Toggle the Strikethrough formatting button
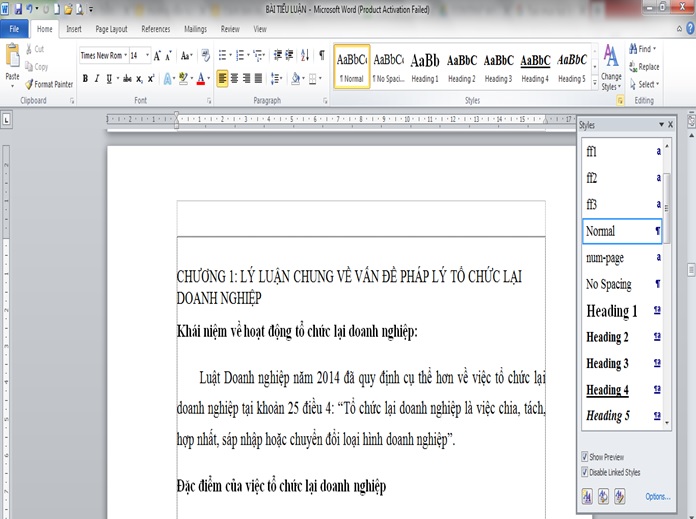 [x=125, y=78]
